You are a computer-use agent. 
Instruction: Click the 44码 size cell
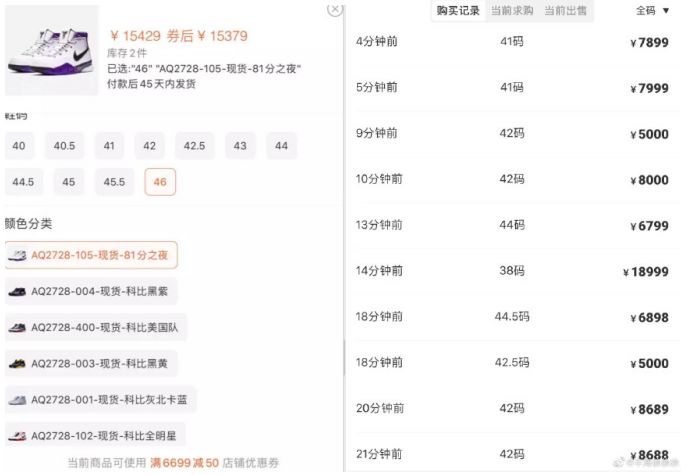(512, 225)
